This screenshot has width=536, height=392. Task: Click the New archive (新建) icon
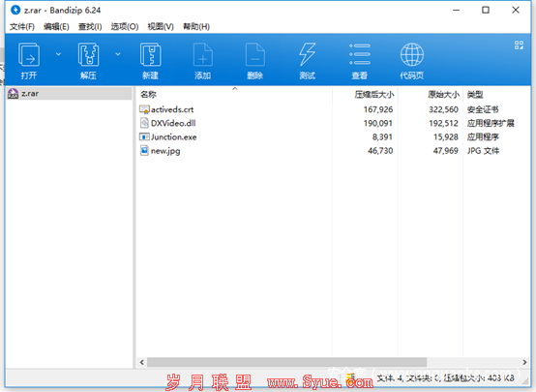pyautogui.click(x=150, y=55)
